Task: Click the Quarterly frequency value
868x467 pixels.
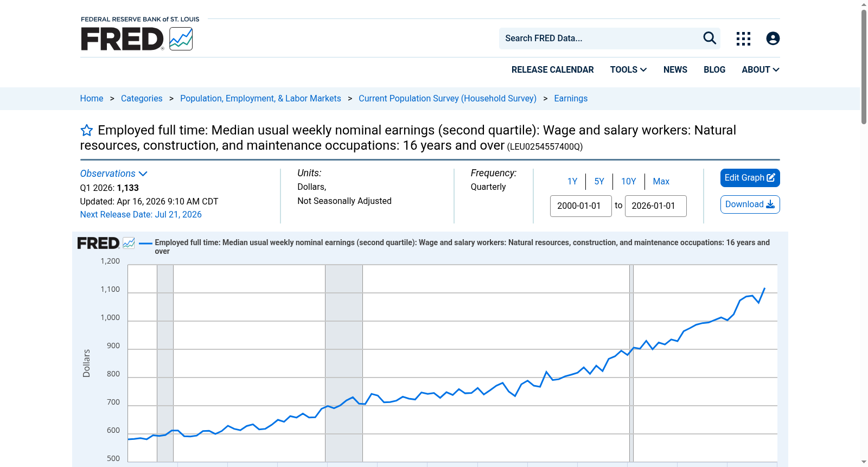Action: pyautogui.click(x=488, y=187)
